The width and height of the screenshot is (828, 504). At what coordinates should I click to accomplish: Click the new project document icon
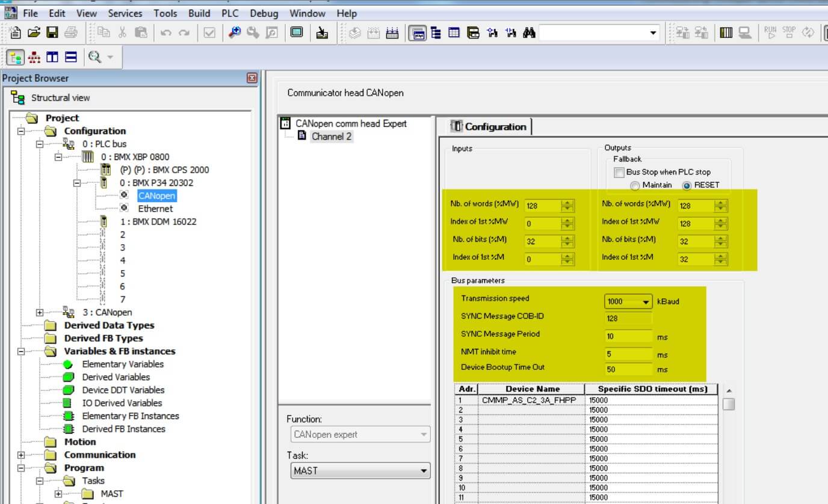click(x=16, y=33)
